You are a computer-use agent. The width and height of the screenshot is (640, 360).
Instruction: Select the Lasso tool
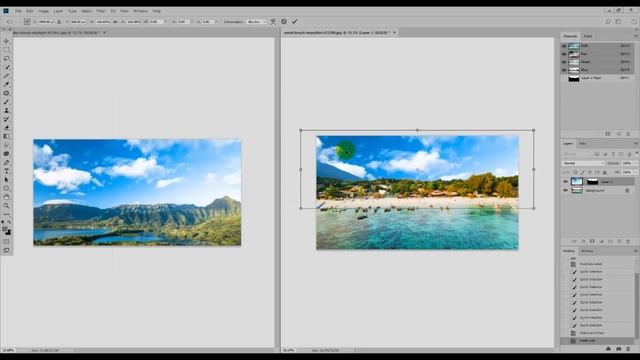(6, 58)
